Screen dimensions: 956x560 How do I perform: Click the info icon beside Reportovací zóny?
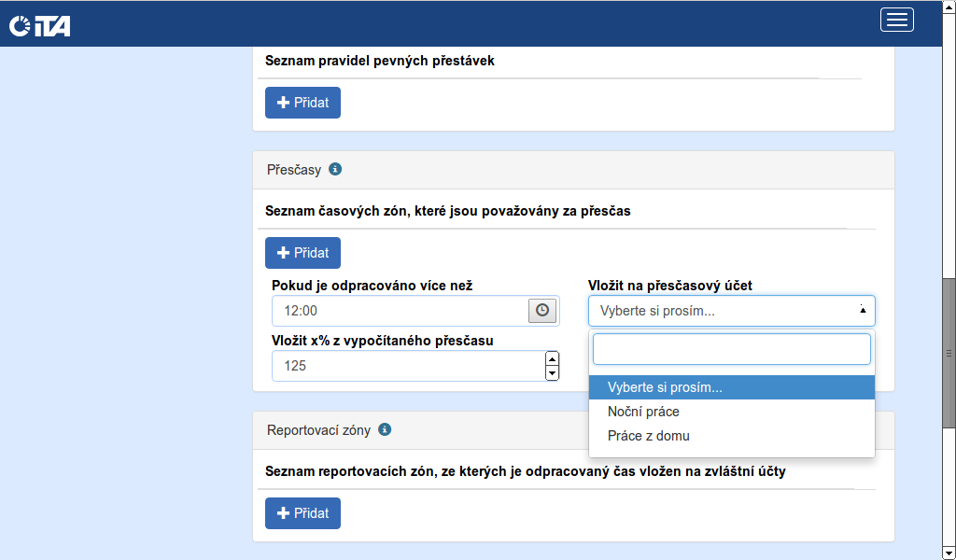tap(385, 430)
